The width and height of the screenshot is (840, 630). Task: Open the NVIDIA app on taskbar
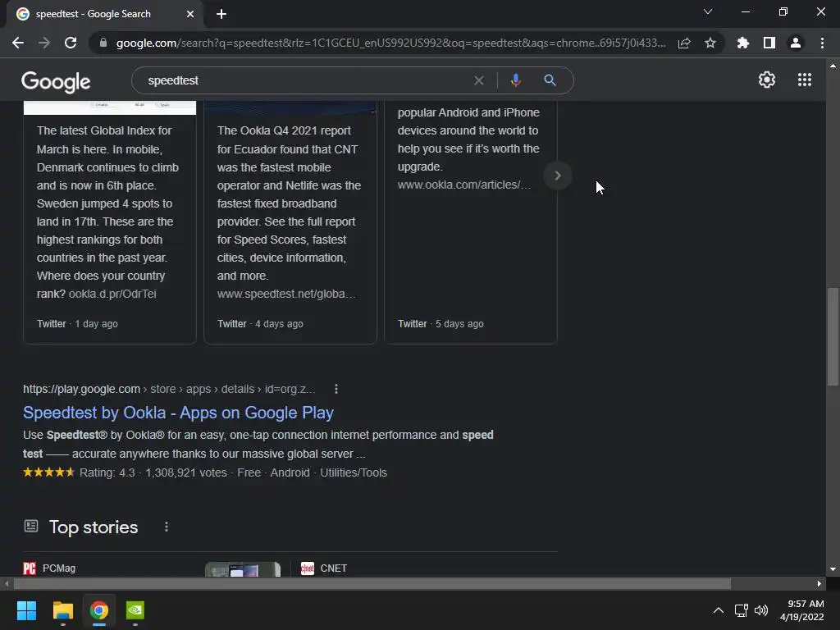click(135, 610)
